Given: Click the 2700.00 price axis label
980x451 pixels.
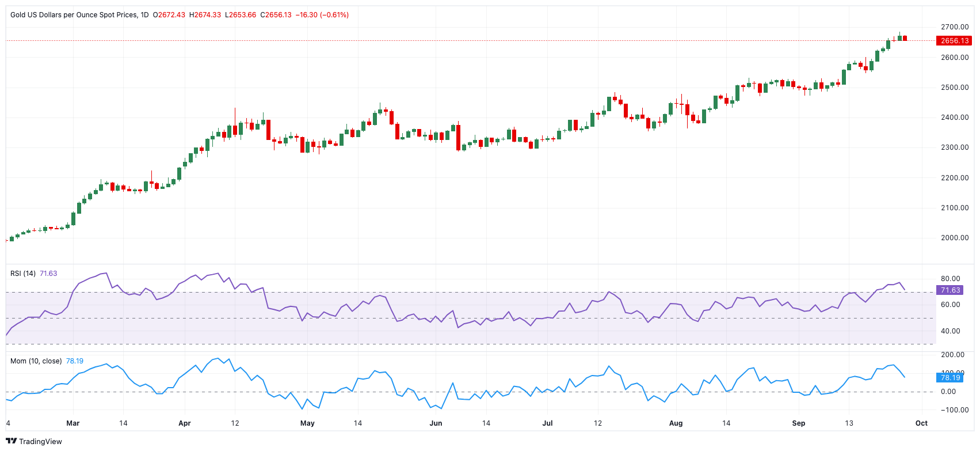Looking at the screenshot, I should point(955,27).
